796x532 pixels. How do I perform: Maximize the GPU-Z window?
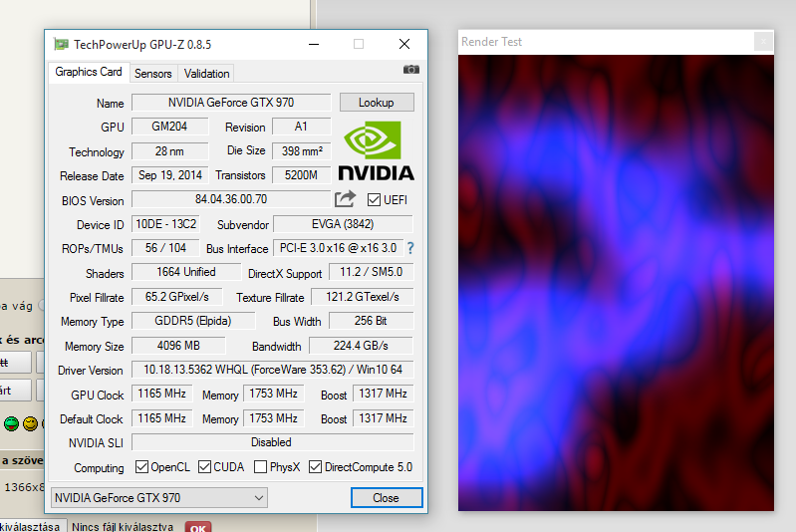coord(359,44)
